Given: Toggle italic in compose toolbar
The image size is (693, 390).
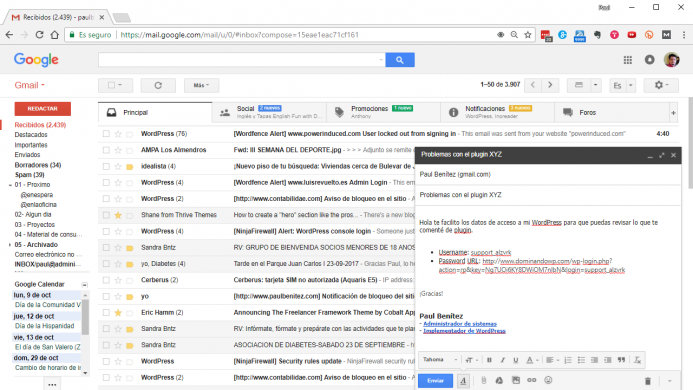Looking at the screenshot, I should [x=503, y=360].
